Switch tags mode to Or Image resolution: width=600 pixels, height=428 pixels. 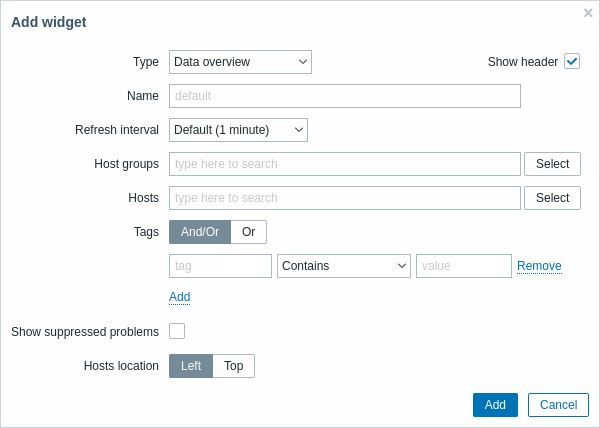pos(249,232)
